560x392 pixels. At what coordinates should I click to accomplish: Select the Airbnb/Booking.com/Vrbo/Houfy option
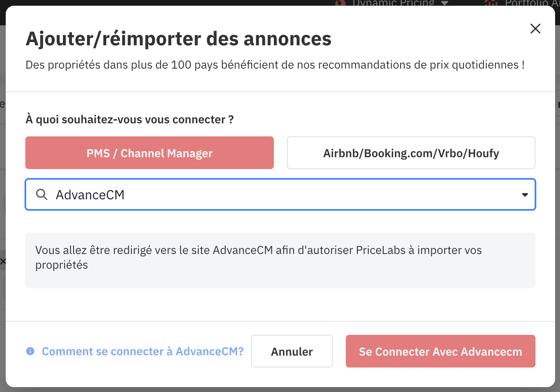[x=411, y=153]
